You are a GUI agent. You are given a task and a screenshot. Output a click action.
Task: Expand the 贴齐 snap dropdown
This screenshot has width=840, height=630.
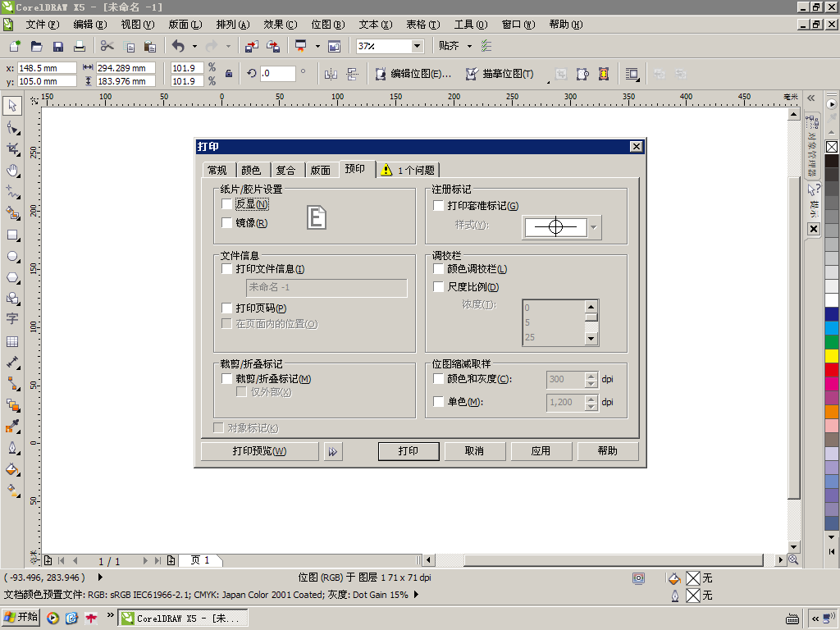point(470,46)
